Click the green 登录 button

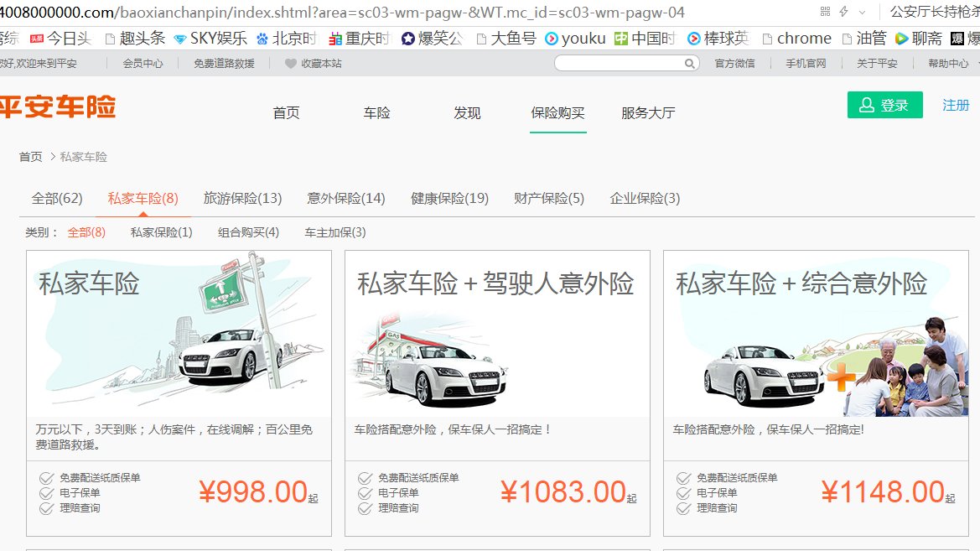click(884, 106)
